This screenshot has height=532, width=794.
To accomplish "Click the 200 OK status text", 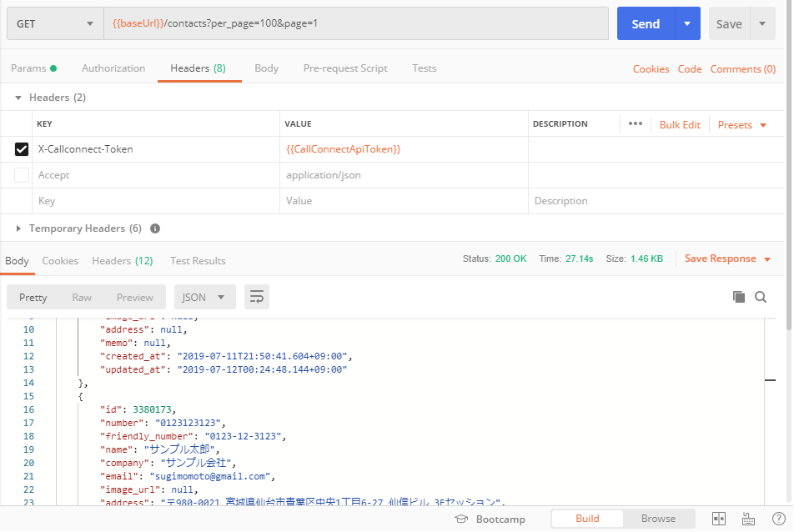I will [x=510, y=258].
